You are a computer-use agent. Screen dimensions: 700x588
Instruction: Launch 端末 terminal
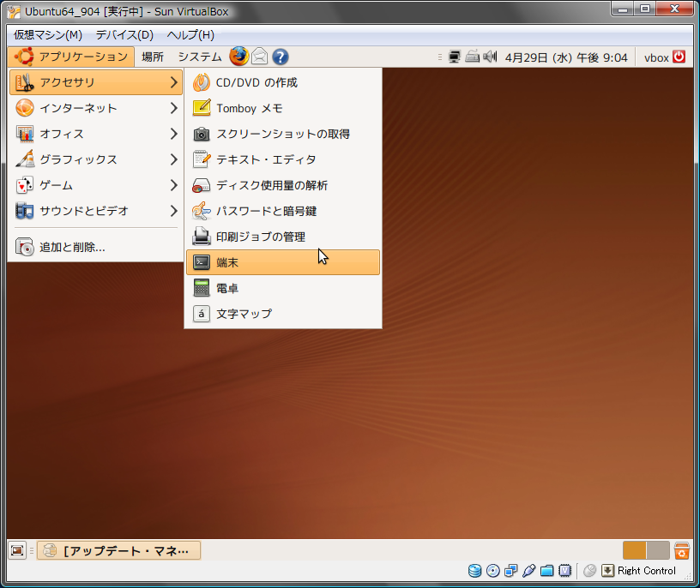[283, 262]
